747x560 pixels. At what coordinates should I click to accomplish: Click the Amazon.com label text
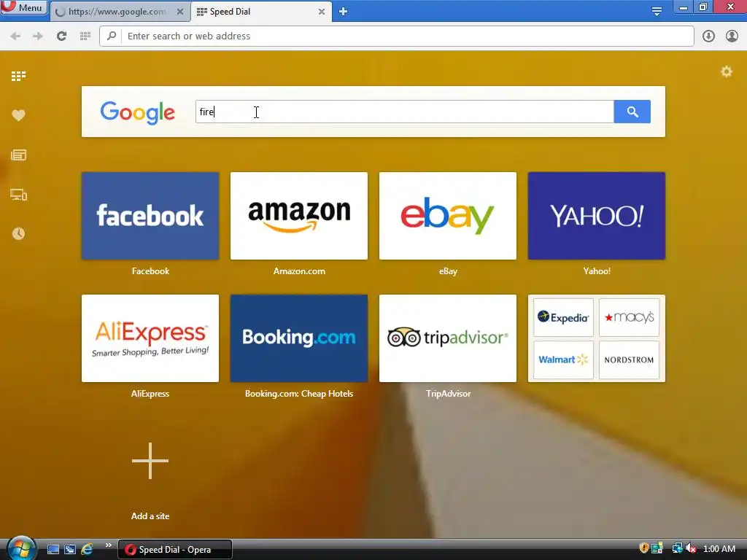(299, 271)
